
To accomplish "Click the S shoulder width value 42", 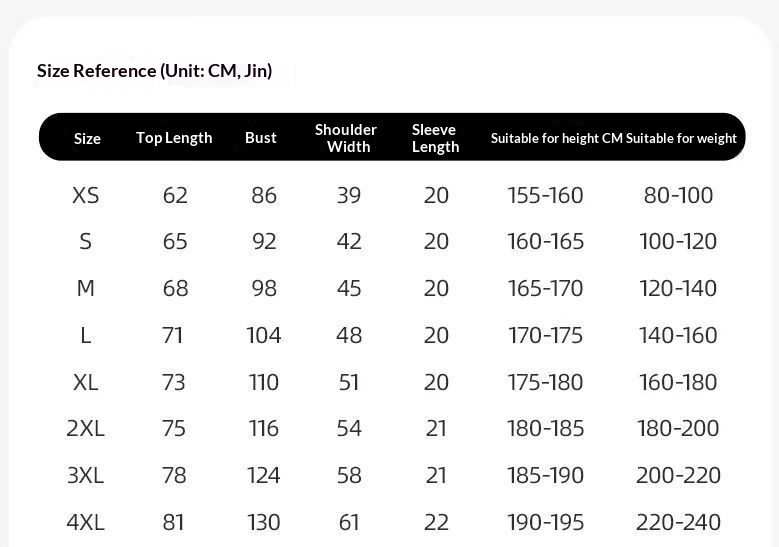I will point(349,241).
